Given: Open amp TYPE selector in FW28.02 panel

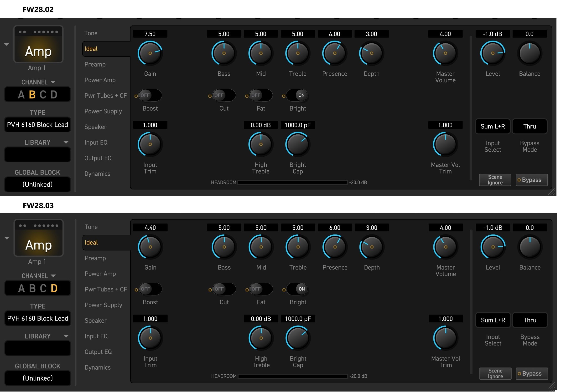Looking at the screenshot, I should pos(37,125).
